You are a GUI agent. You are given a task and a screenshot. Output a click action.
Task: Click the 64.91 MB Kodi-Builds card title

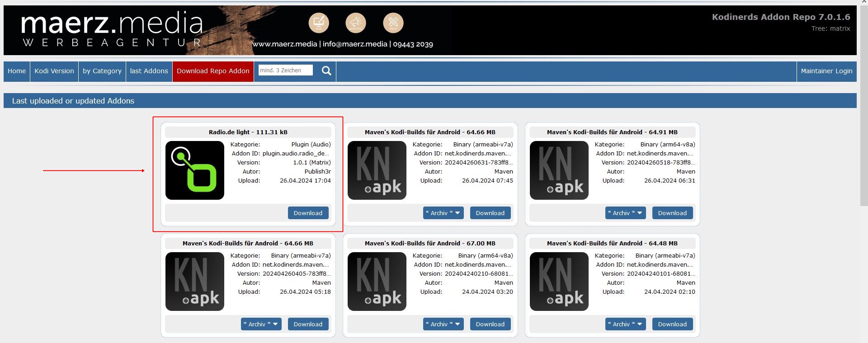click(612, 132)
